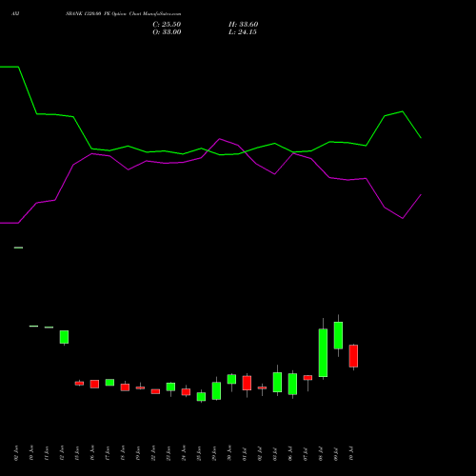Click the last red candlestick

(353, 356)
